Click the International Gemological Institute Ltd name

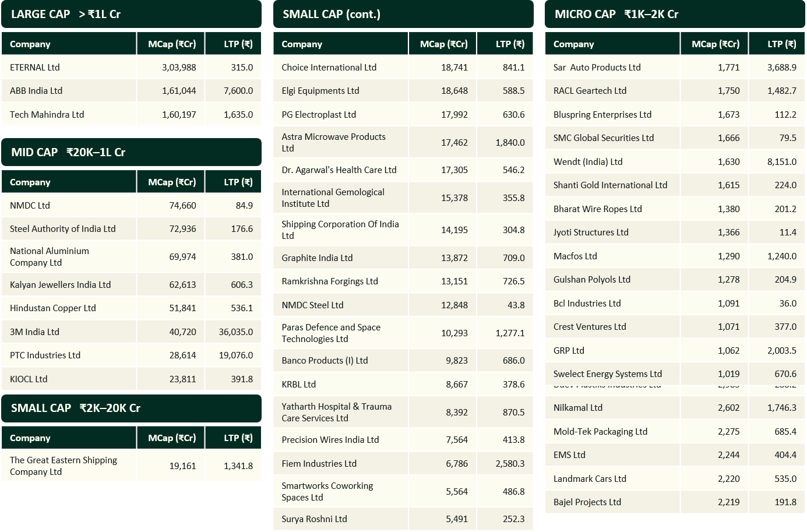(x=333, y=198)
